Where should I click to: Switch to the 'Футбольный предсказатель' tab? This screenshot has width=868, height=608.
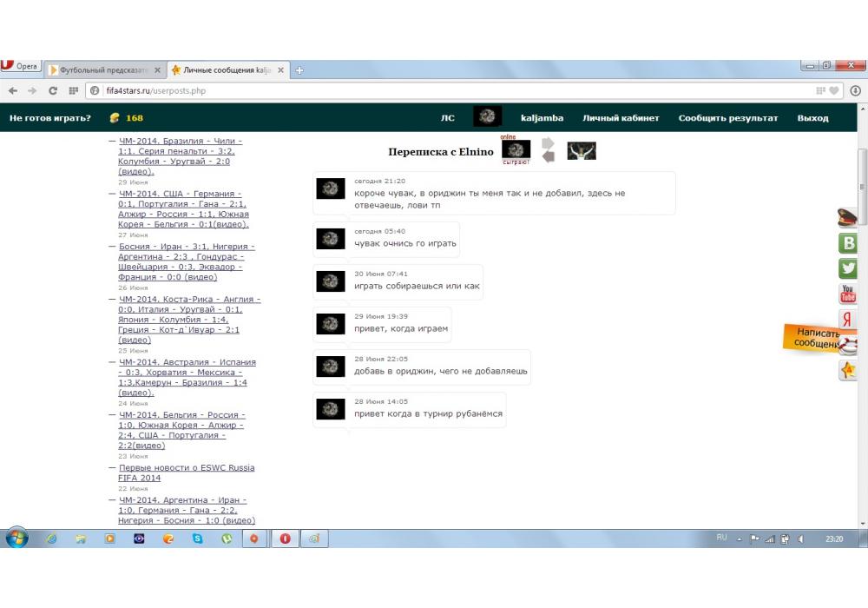coord(100,70)
